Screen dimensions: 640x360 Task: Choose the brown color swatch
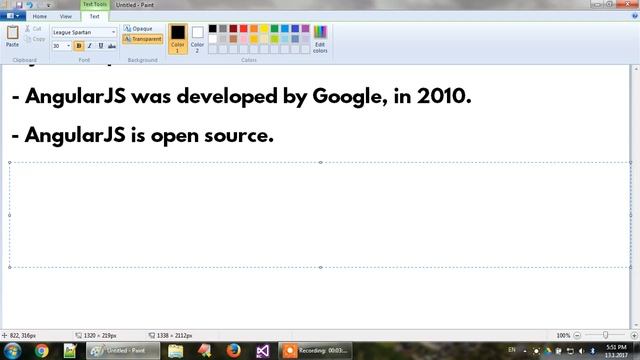pyautogui.click(x=233, y=39)
